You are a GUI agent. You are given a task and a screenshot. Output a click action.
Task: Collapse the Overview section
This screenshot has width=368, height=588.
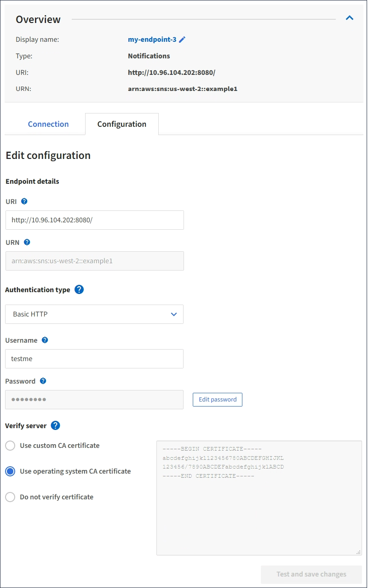tap(350, 18)
